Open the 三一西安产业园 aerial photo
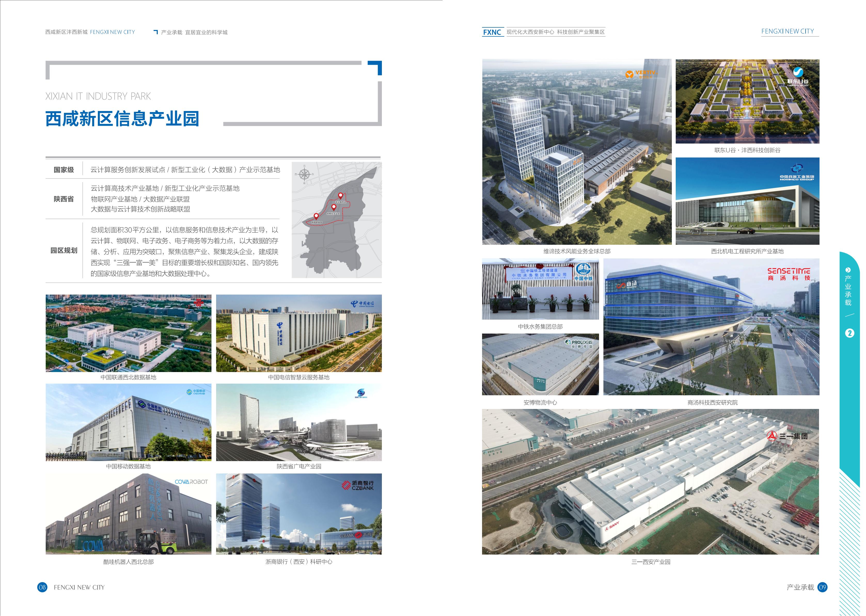The width and height of the screenshot is (866, 616). 651,482
